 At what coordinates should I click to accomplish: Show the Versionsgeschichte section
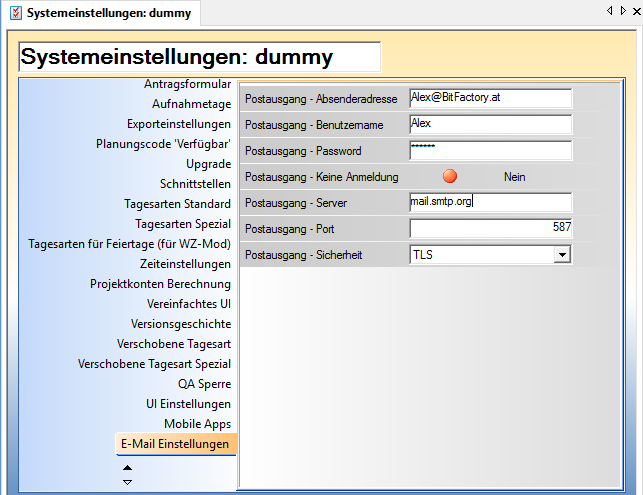181,324
